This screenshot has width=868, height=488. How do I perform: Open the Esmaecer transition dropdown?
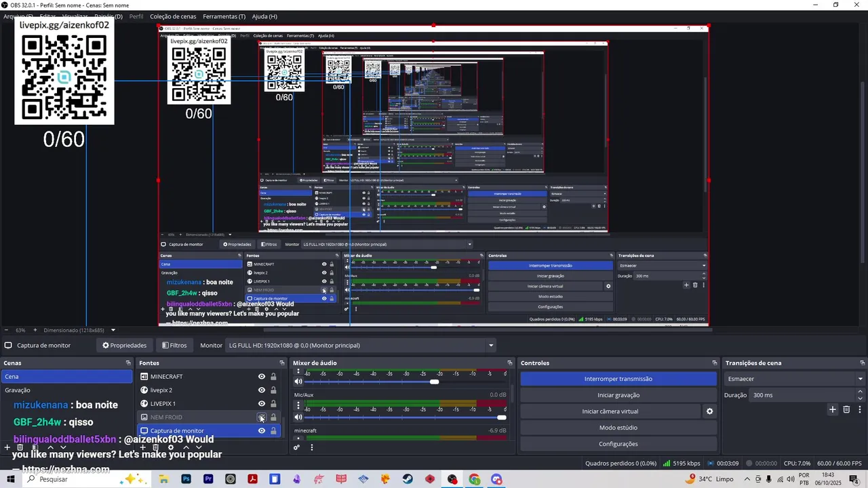click(795, 379)
